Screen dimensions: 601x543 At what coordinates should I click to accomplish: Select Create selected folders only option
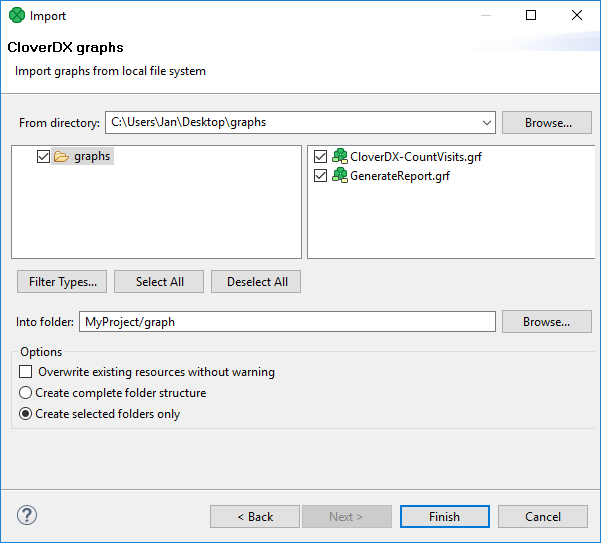click(x=26, y=414)
